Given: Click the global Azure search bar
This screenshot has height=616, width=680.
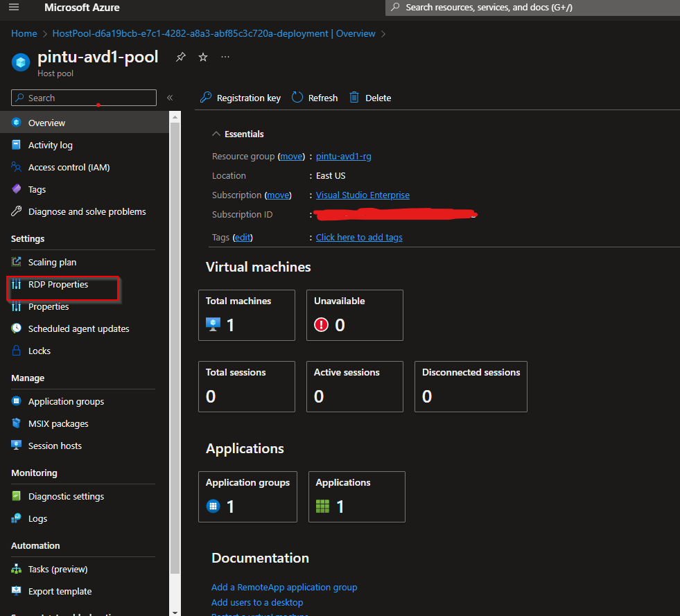Looking at the screenshot, I should [532, 8].
